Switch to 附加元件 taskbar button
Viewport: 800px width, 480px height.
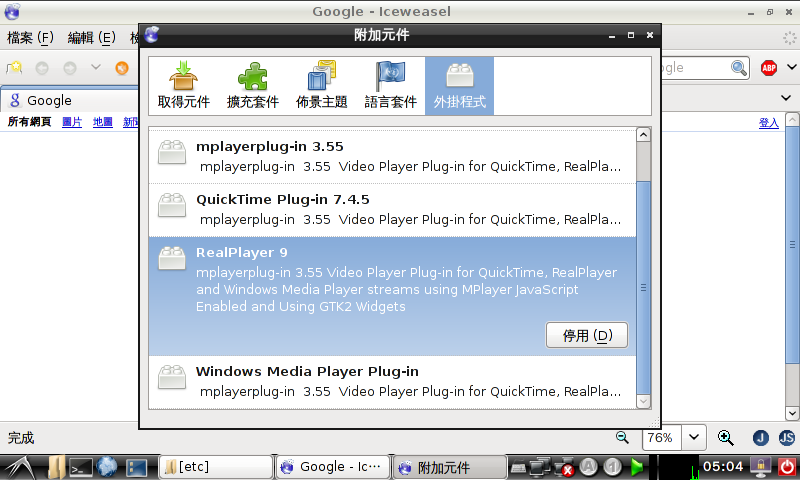coord(449,467)
